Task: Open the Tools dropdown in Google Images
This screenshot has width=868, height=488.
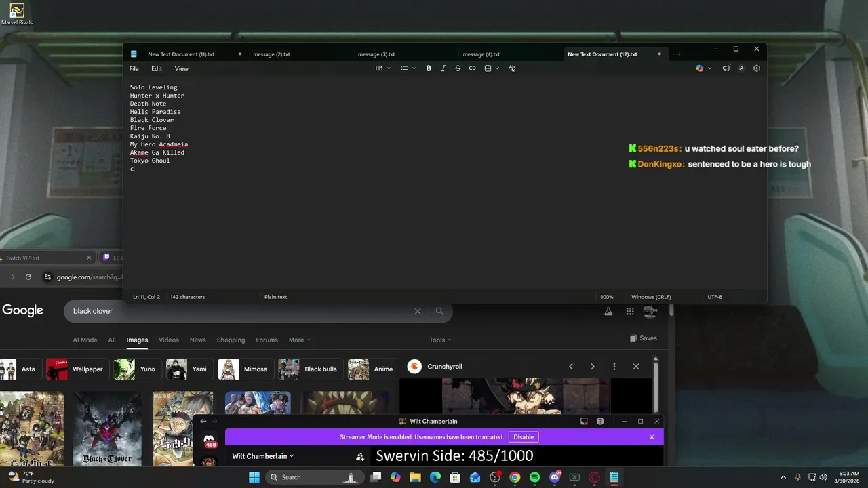Action: 440,340
